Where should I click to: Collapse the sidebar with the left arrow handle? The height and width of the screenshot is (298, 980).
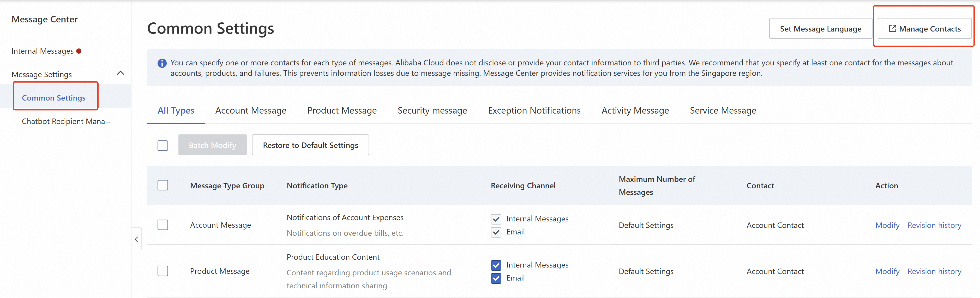coord(137,239)
